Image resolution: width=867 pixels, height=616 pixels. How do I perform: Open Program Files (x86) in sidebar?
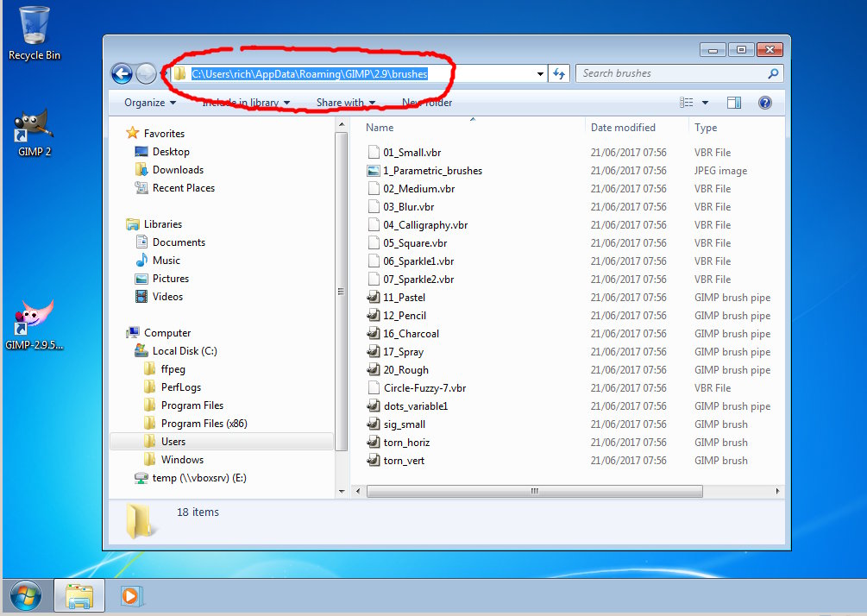click(x=204, y=424)
